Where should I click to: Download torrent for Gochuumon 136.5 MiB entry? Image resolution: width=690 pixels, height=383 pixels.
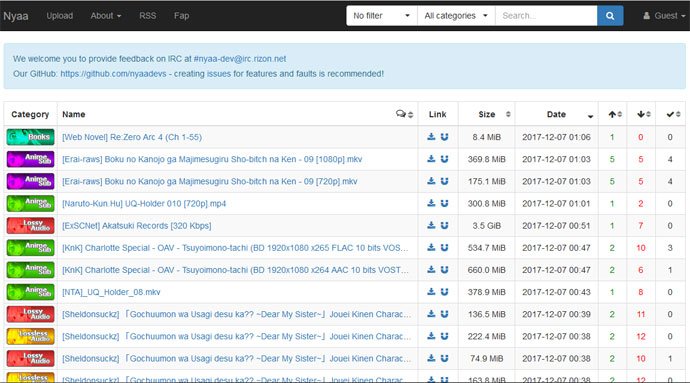point(431,314)
